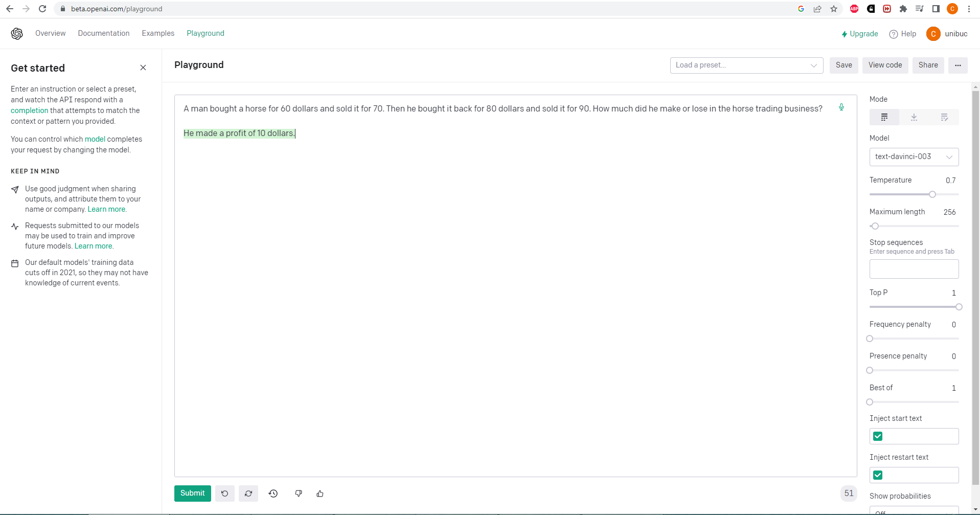The width and height of the screenshot is (980, 515).
Task: Open the history clock icon
Action: (x=274, y=494)
